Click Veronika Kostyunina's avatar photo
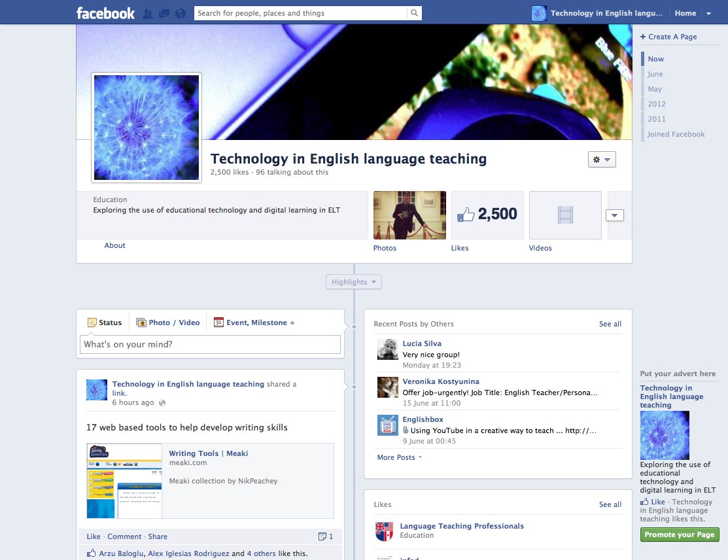The height and width of the screenshot is (560, 728). 388,387
